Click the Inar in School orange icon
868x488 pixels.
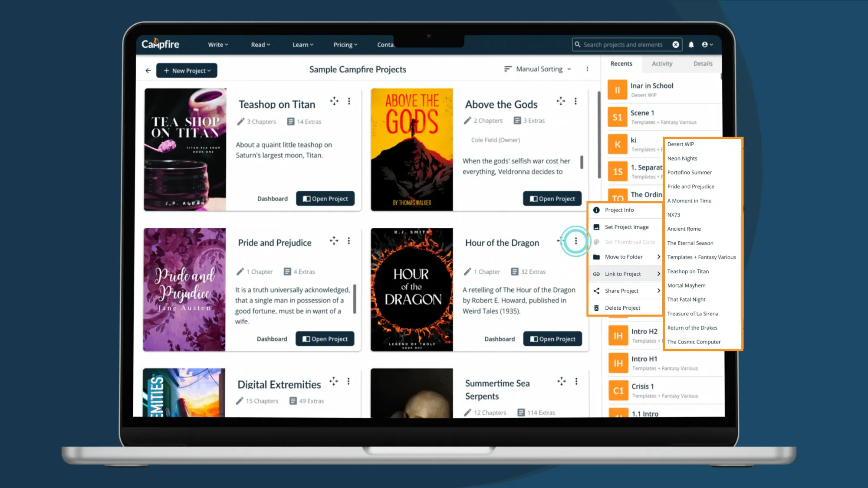[617, 90]
